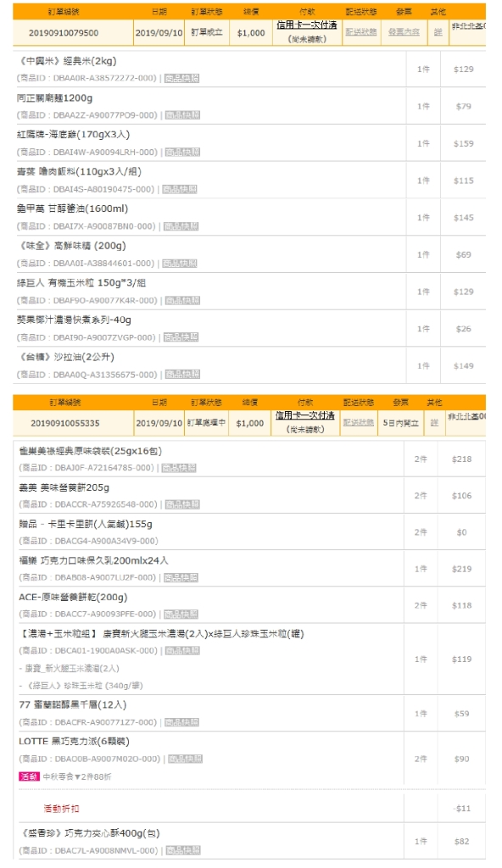Viewport: 502px width, 868px height.
Task: View 商品快照 of 紅鷹牌 海底雞
Action: (x=183, y=153)
